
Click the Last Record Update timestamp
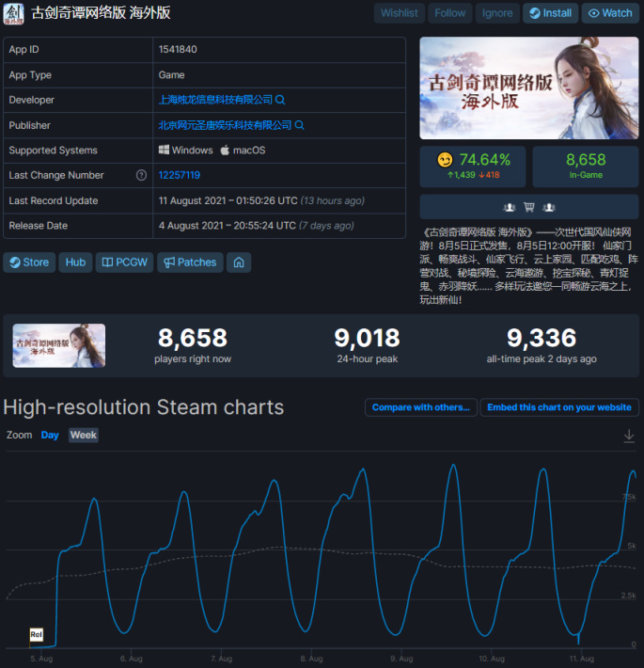point(261,200)
